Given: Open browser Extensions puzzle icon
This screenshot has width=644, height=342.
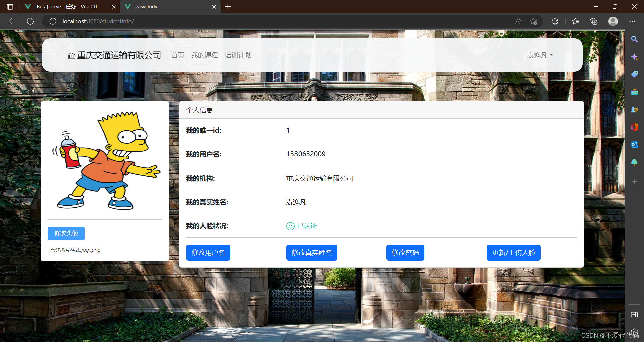Looking at the screenshot, I should click(555, 21).
